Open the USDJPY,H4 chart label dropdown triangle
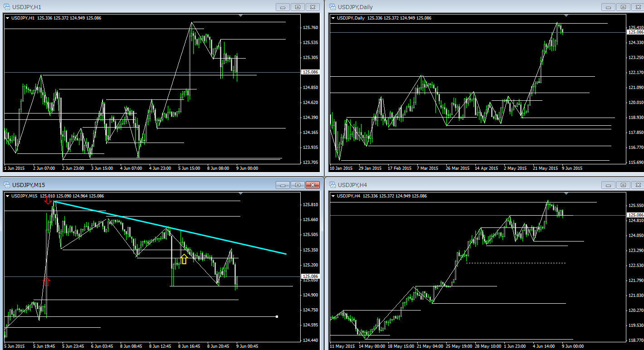The width and height of the screenshot is (644, 350). pyautogui.click(x=333, y=196)
